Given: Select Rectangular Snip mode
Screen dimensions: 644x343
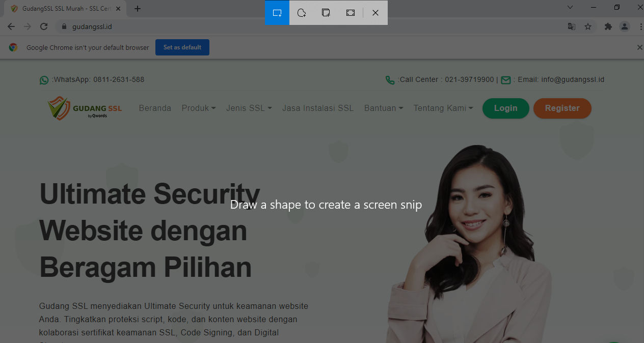Looking at the screenshot, I should [x=277, y=13].
